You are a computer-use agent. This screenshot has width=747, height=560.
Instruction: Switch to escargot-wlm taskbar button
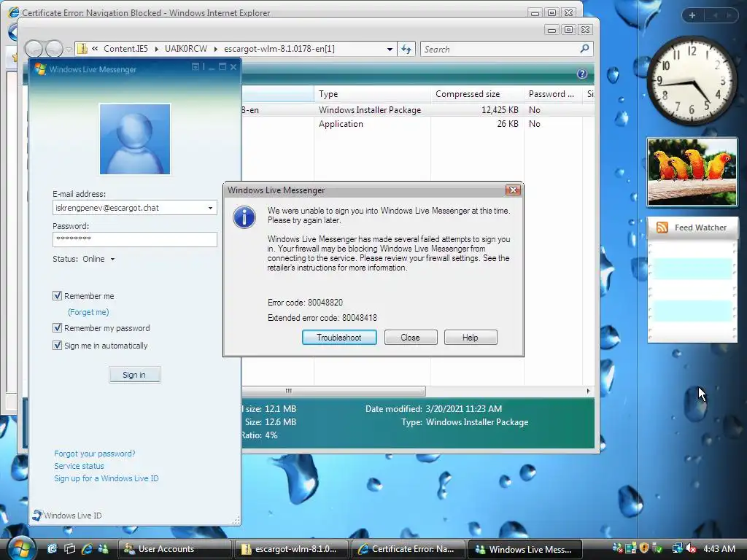pyautogui.click(x=292, y=549)
